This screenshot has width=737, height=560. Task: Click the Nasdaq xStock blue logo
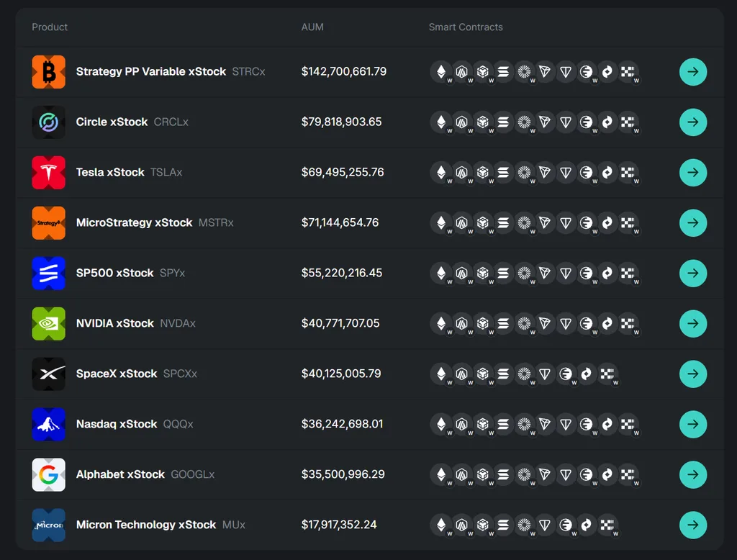[48, 424]
